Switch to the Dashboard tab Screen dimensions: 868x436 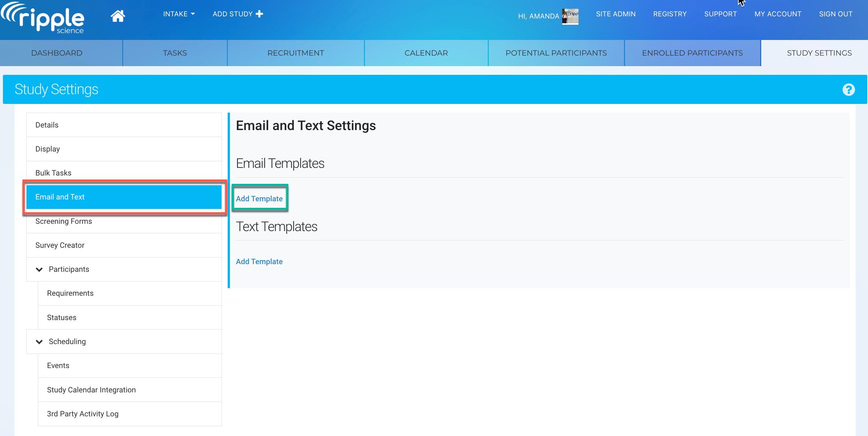click(57, 53)
